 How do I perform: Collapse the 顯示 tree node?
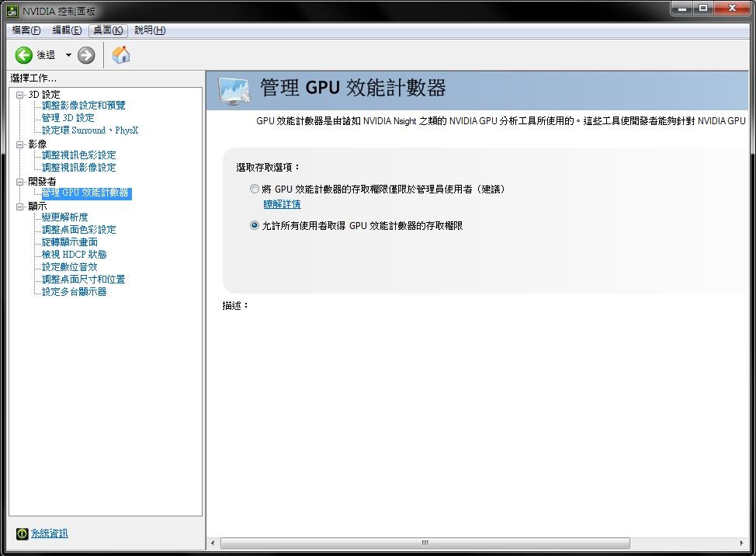pos(20,207)
